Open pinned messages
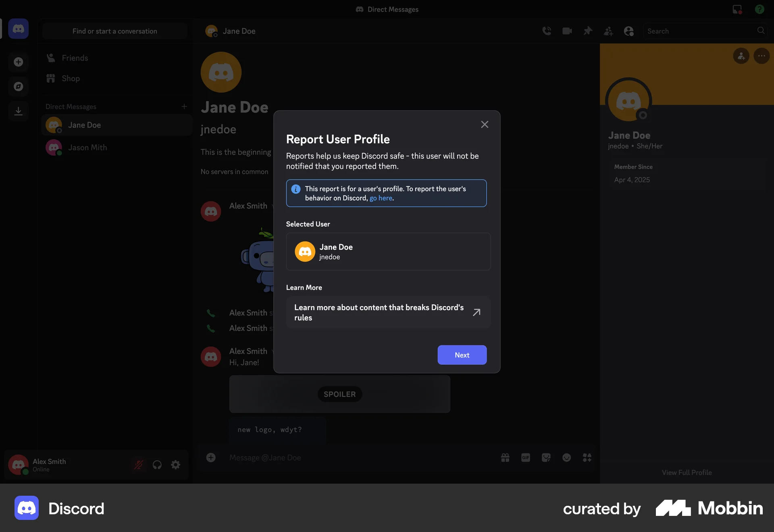This screenshot has width=774, height=532. (588, 31)
